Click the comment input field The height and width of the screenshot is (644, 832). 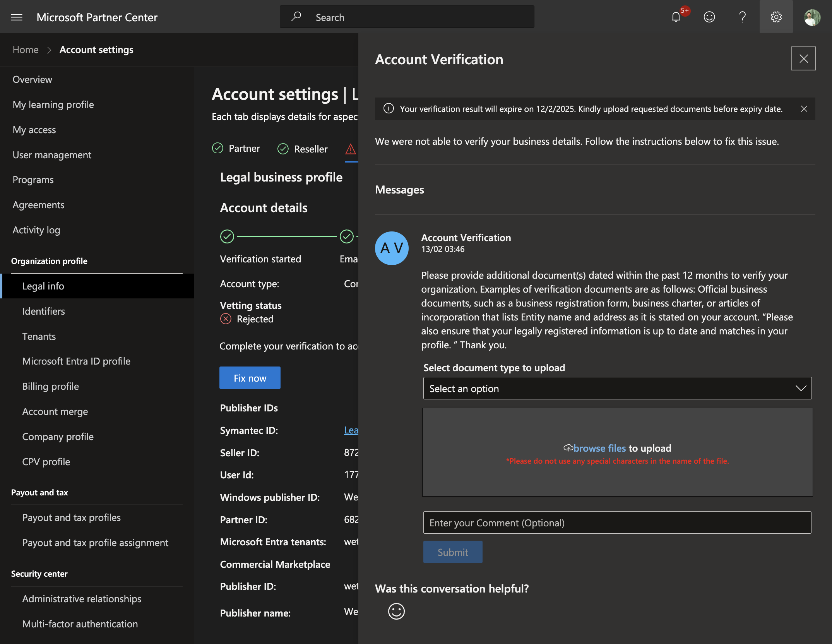pos(617,522)
